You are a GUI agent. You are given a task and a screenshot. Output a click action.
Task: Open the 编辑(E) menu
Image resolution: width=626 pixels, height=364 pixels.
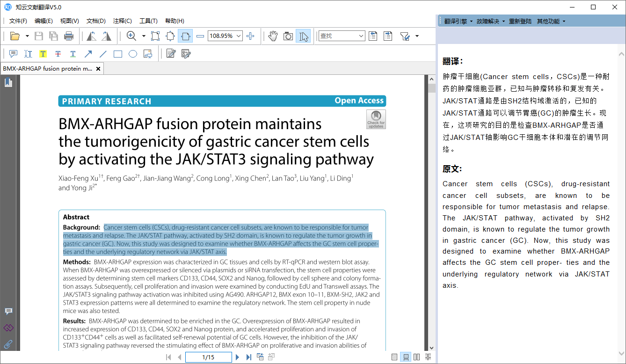44,21
